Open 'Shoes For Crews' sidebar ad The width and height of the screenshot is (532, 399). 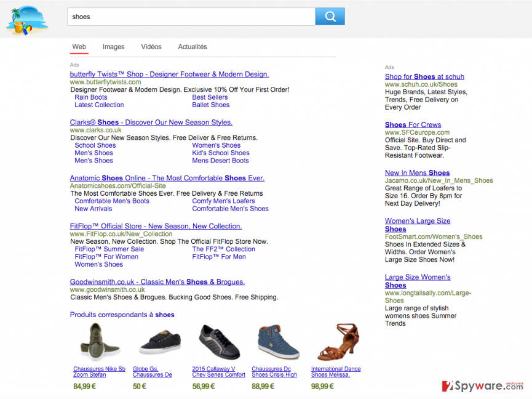tap(413, 125)
